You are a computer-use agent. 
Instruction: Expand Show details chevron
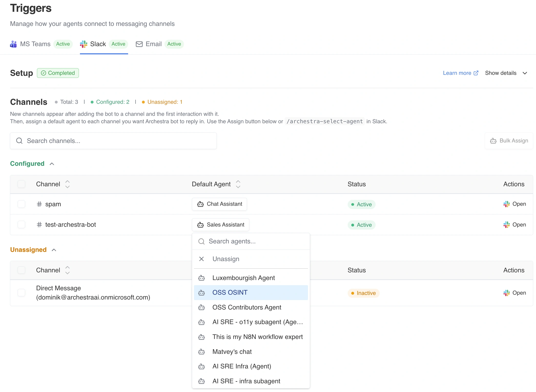coord(525,73)
